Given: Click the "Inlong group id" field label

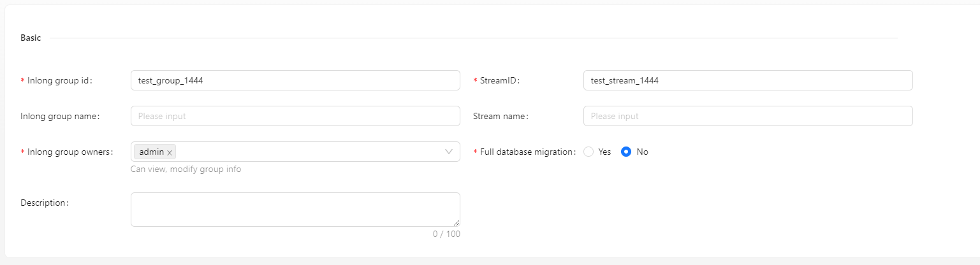Looking at the screenshot, I should [x=59, y=81].
